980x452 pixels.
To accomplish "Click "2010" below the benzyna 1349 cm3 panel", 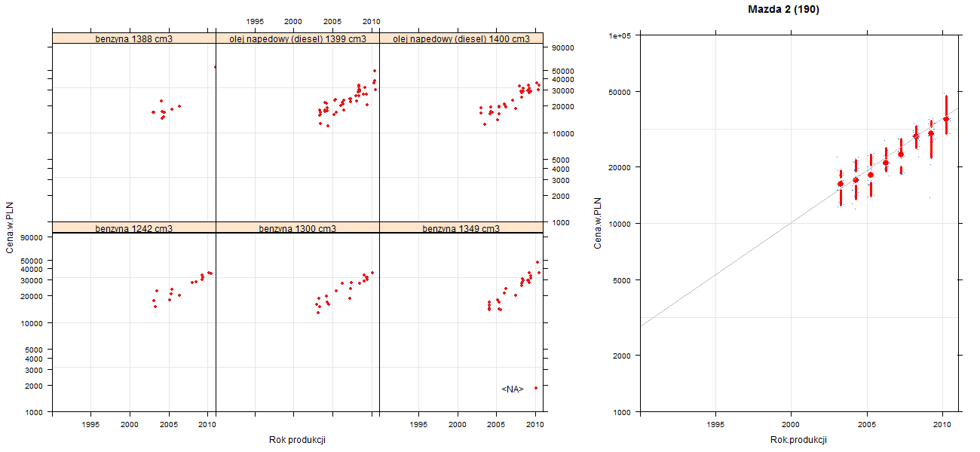I will [535, 425].
